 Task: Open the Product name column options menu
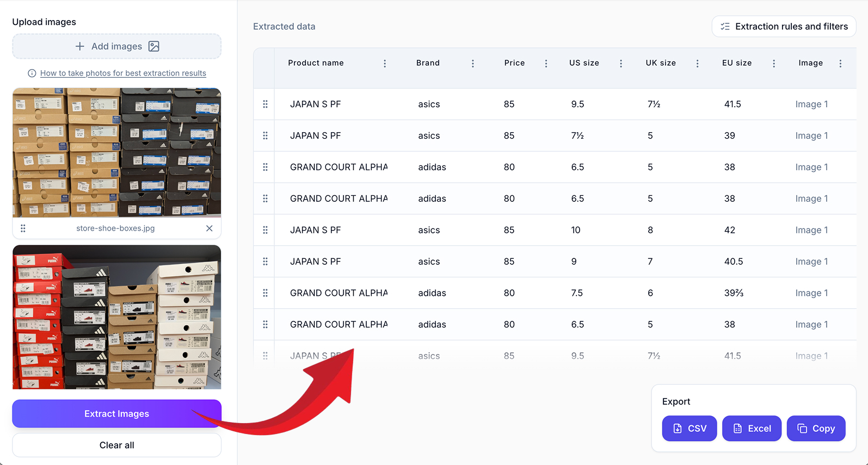(x=385, y=64)
